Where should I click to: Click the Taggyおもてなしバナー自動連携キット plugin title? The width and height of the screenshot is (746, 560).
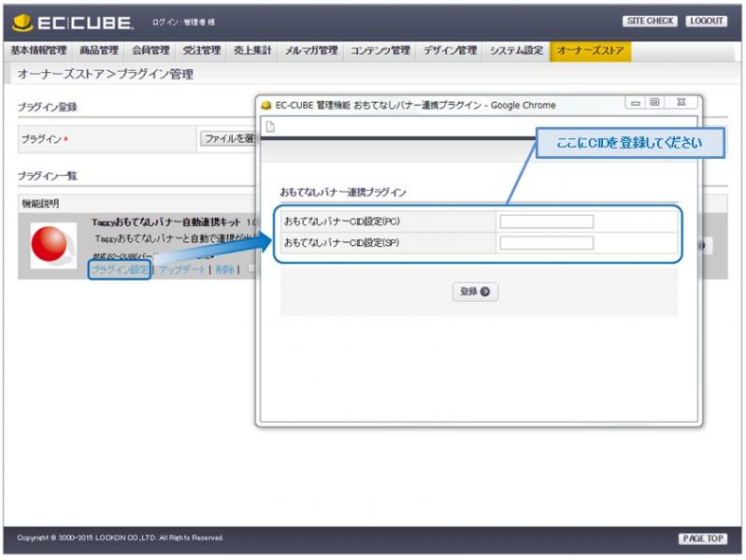pyautogui.click(x=166, y=223)
